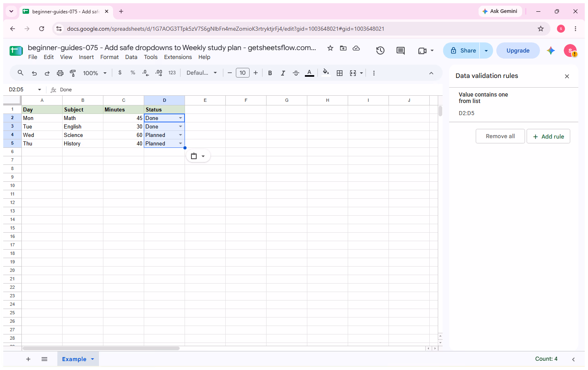Viewport: 588px width, 370px height.
Task: Toggle italic formatting
Action: click(283, 73)
